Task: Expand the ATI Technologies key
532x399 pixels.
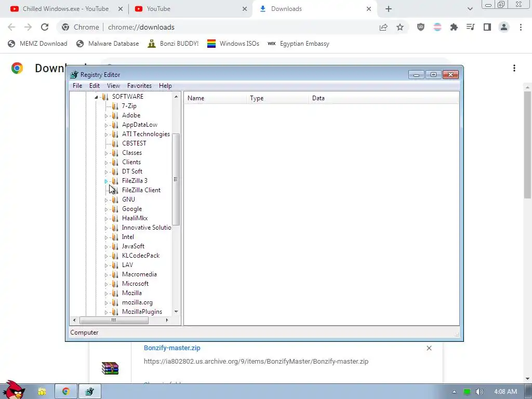Action: point(106,135)
